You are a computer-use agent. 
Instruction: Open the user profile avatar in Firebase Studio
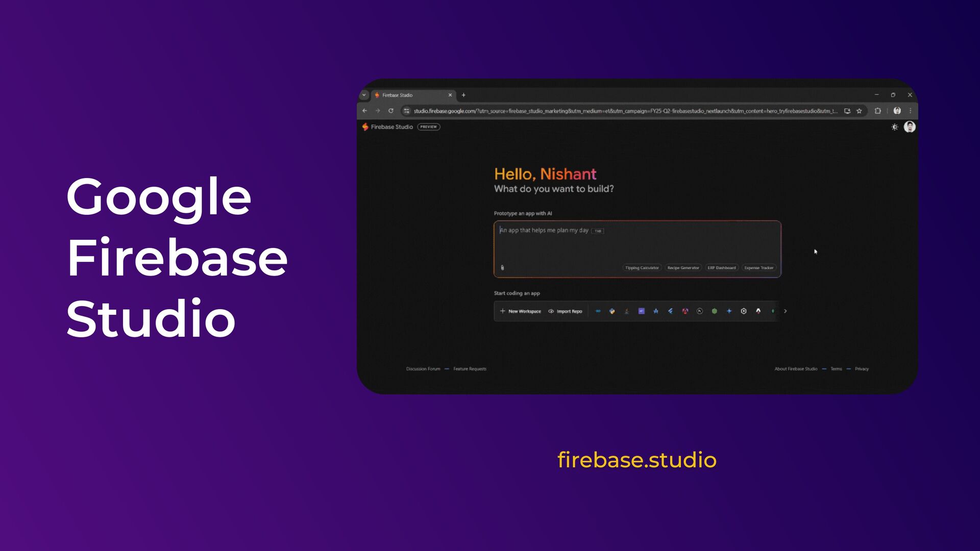coord(910,127)
